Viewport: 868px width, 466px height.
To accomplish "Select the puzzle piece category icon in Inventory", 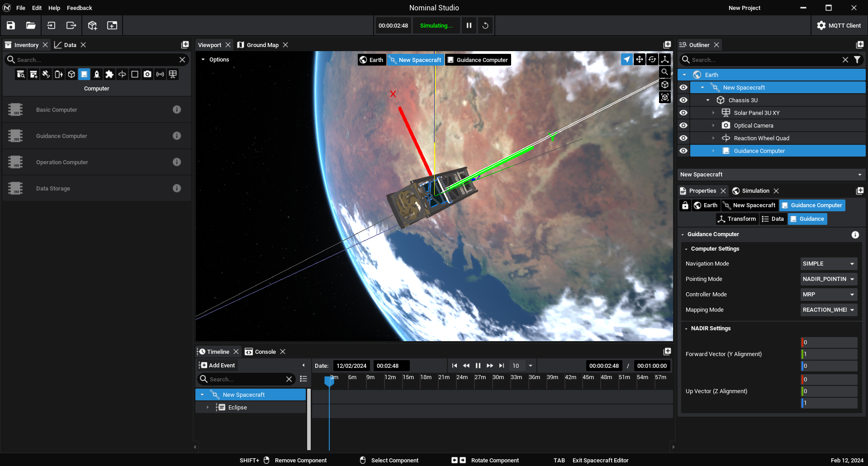I will click(x=109, y=74).
